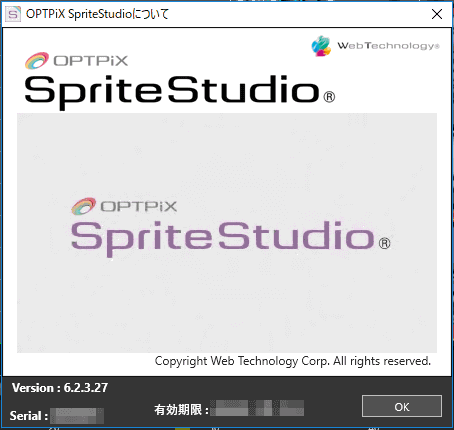Click the Copyright Web Technology Corp. text

pos(293,361)
